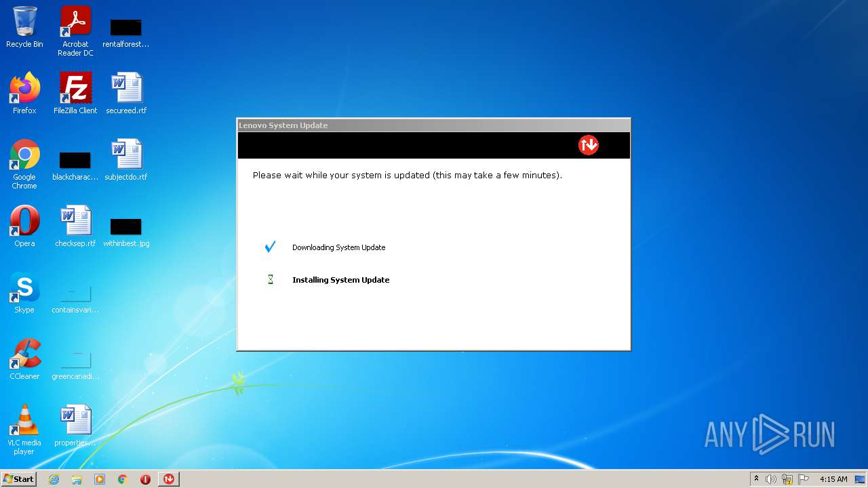The width and height of the screenshot is (868, 488).
Task: Open the network status tray icon
Action: coord(787,479)
